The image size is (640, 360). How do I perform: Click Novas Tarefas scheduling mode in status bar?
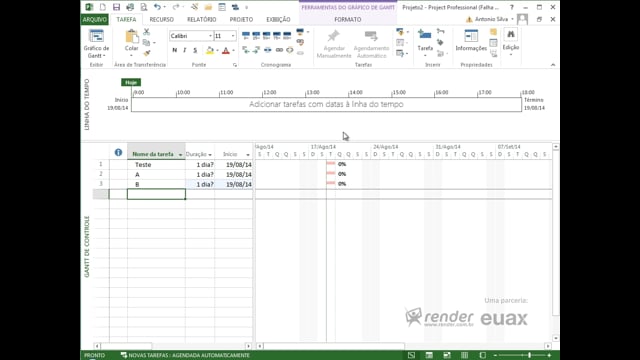pos(185,355)
